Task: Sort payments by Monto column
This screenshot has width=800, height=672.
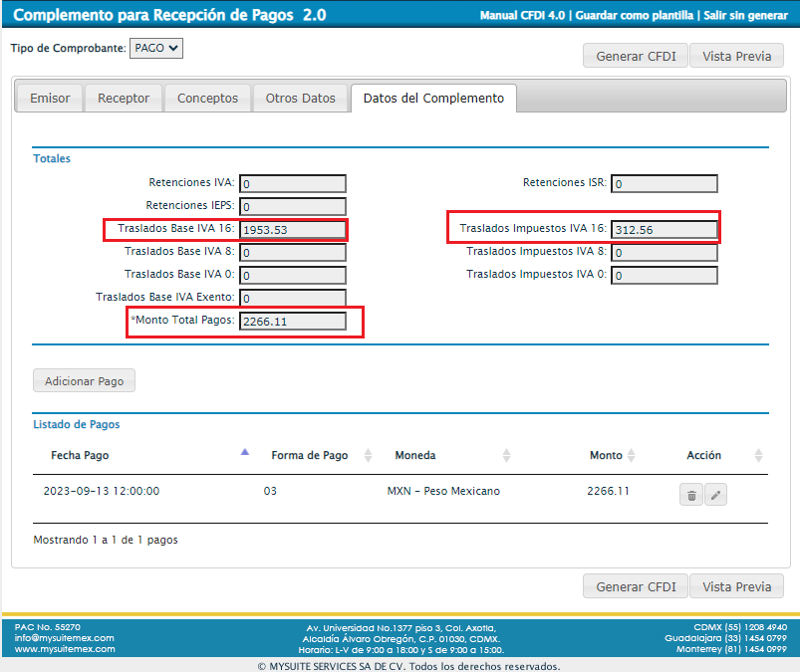Action: coord(631,455)
